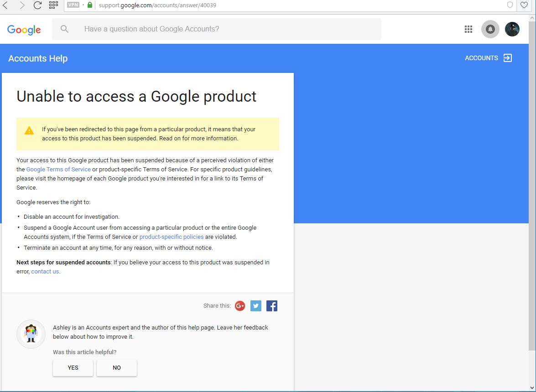This screenshot has height=392, width=536.
Task: Click the scrollbar down arrow
Action: [x=532, y=388]
